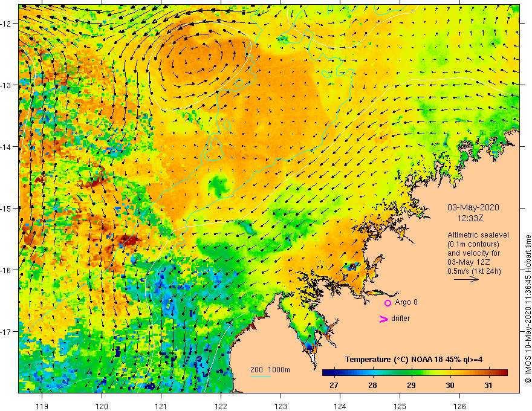Click the cyan 200 1000m depth legend line
Screen dimensions: 532x411
coord(260,376)
